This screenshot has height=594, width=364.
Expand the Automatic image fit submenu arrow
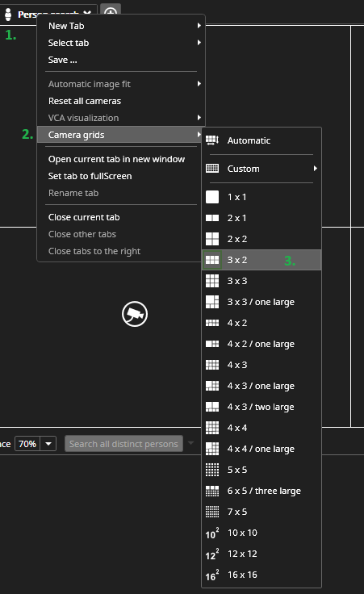(x=199, y=84)
